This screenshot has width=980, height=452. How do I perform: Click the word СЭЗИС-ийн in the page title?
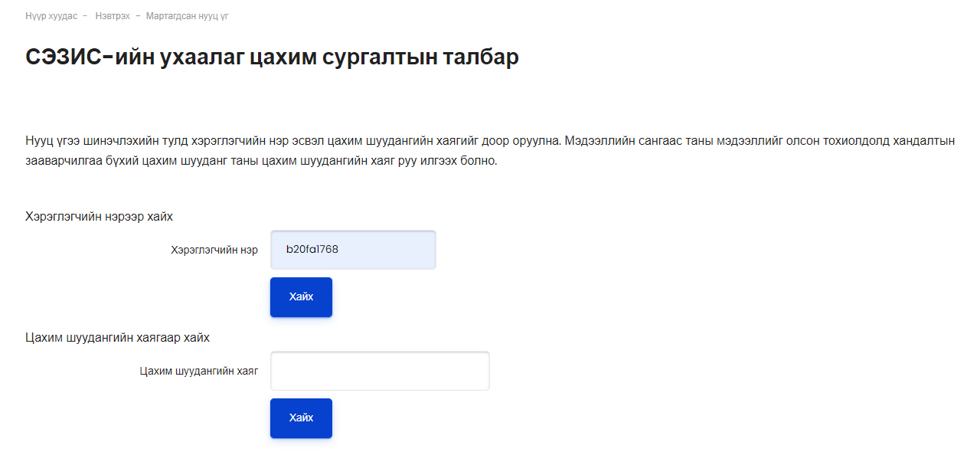point(89,57)
